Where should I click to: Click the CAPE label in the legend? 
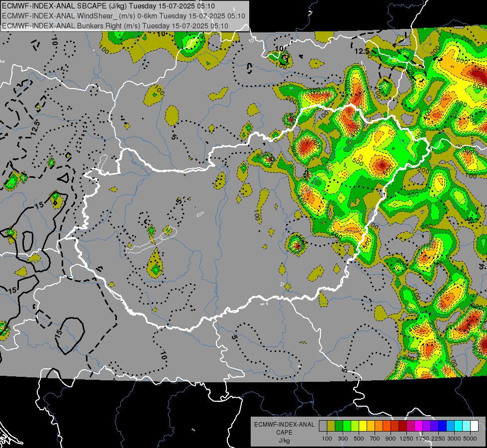click(284, 433)
